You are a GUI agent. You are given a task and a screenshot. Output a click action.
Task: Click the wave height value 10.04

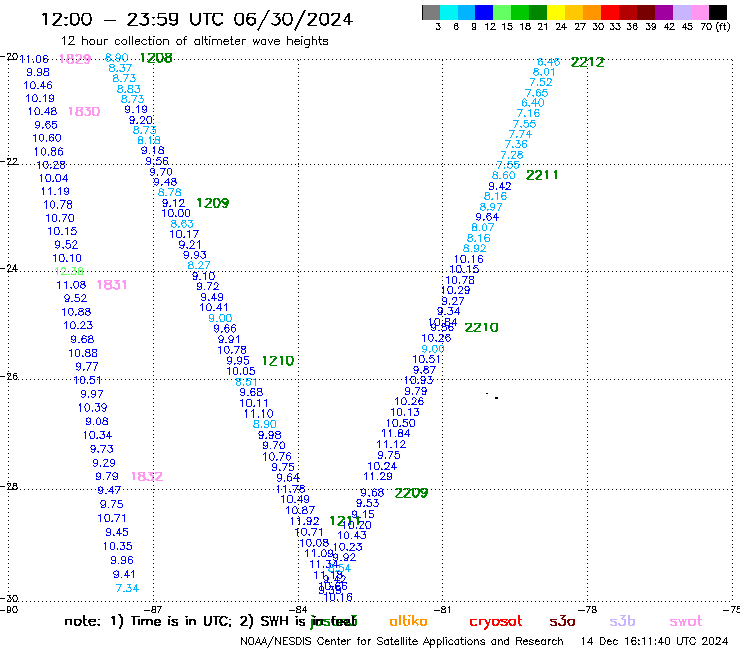(53, 178)
